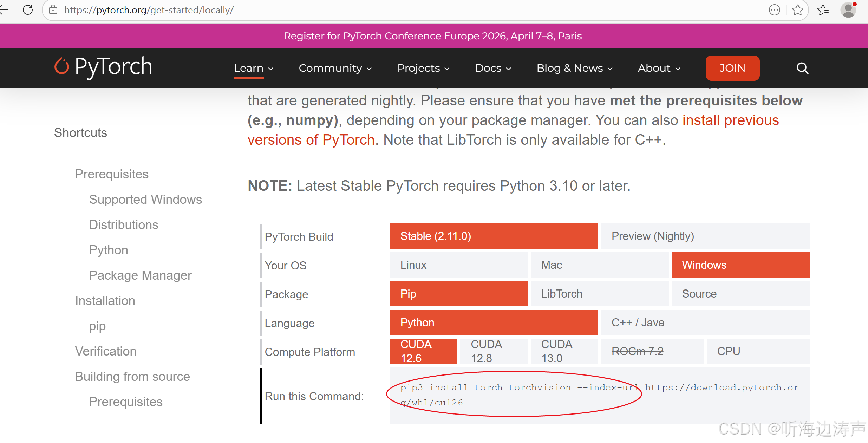Click the 'Package' row label
This screenshot has height=443, width=868.
286,294
